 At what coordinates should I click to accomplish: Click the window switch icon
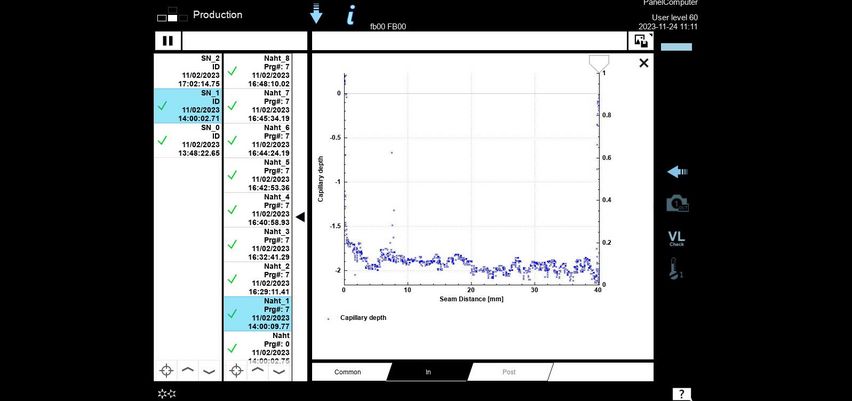point(640,41)
